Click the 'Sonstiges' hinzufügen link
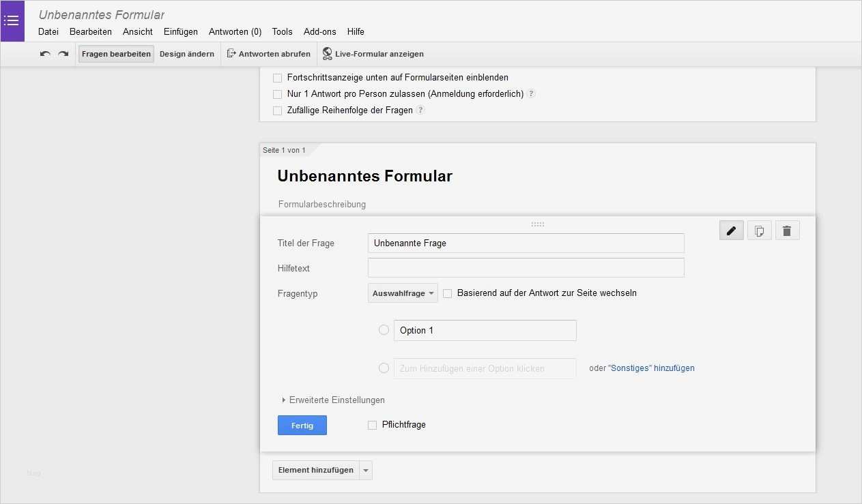862x504 pixels. pos(650,368)
